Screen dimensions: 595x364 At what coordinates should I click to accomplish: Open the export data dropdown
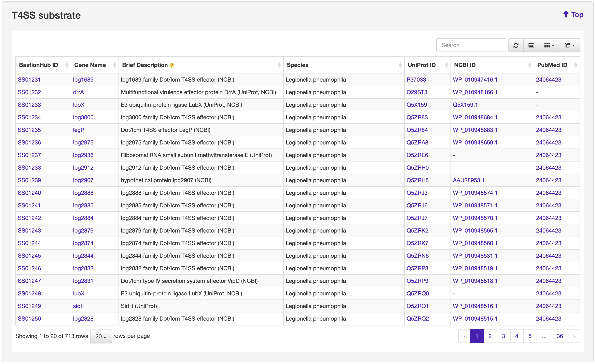[570, 45]
